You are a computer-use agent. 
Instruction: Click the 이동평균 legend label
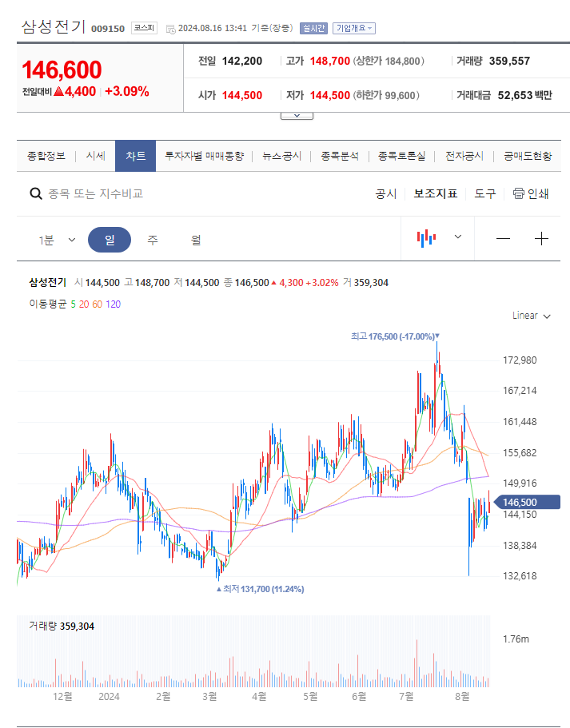pyautogui.click(x=48, y=304)
